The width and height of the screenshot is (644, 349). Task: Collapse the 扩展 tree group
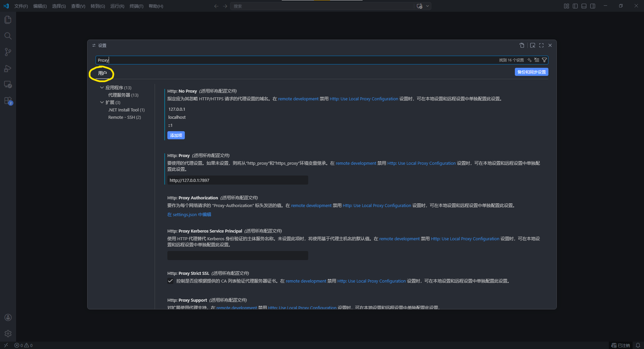pos(102,102)
